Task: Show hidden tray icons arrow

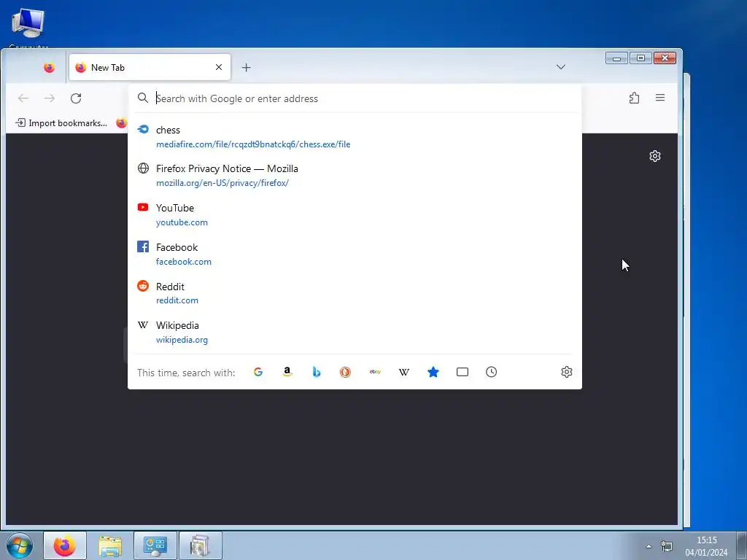Action: point(649,546)
